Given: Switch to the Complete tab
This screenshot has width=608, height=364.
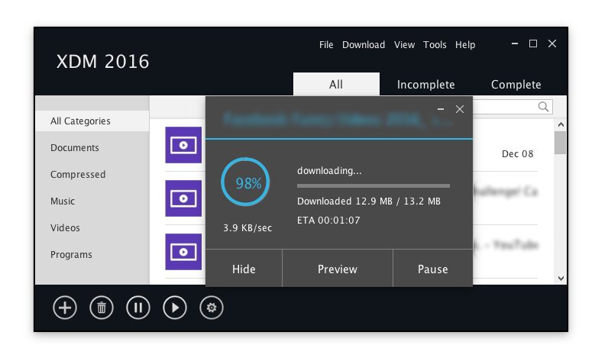Looking at the screenshot, I should tap(516, 85).
